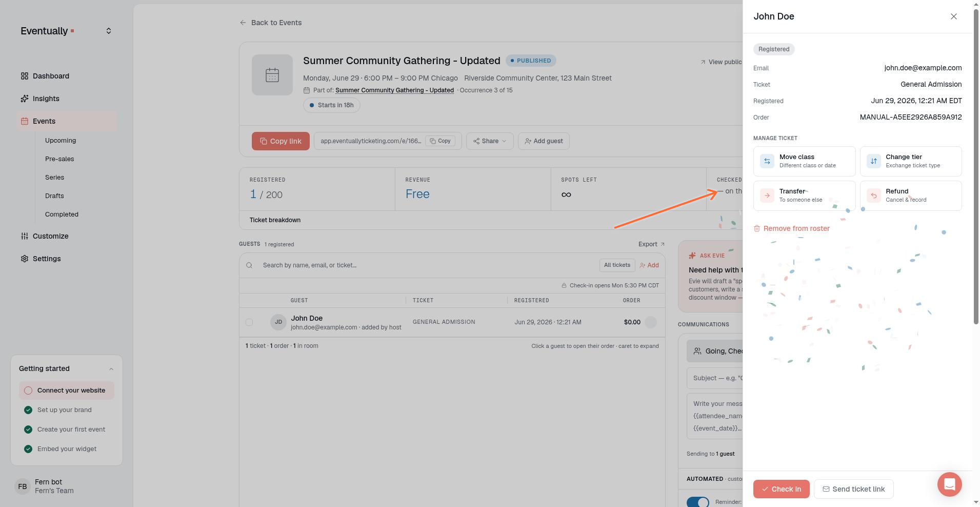The height and width of the screenshot is (507, 980).
Task: Click Back to Events link
Action: (270, 23)
